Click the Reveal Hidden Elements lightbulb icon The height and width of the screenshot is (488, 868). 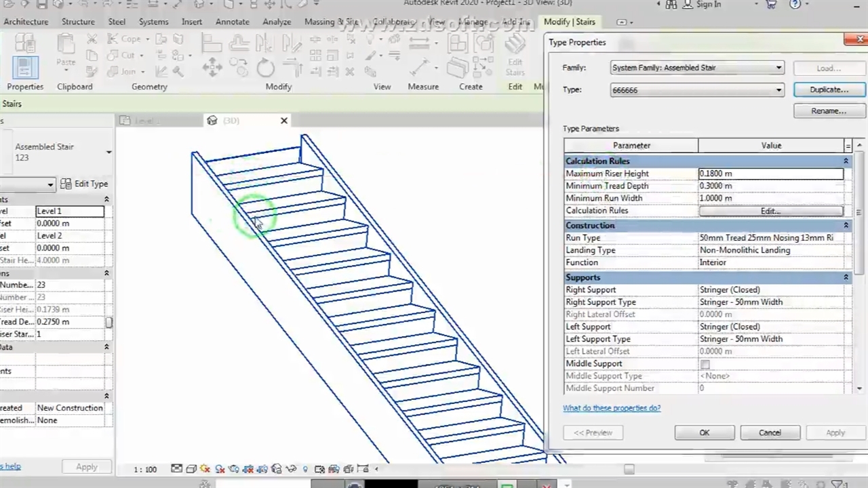point(304,468)
